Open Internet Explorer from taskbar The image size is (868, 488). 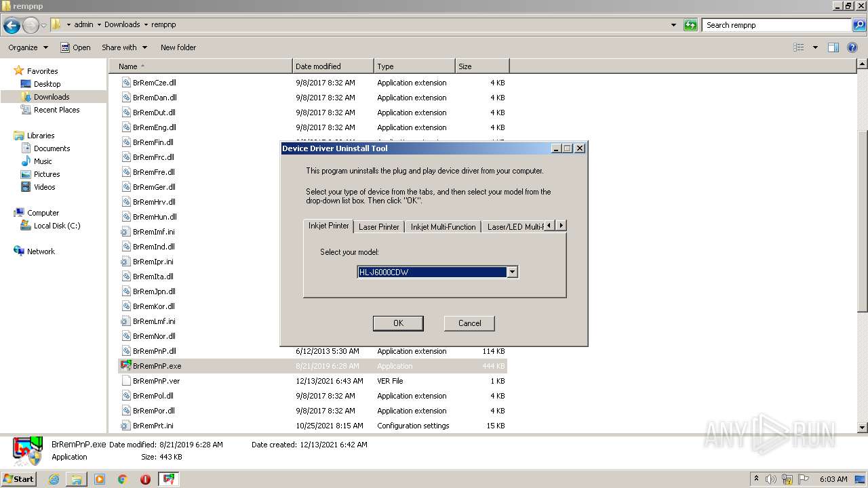54,479
